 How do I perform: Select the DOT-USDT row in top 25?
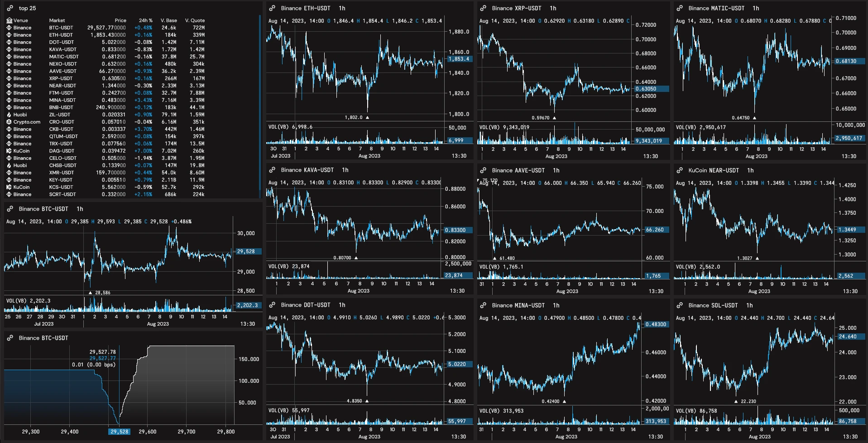coord(106,42)
